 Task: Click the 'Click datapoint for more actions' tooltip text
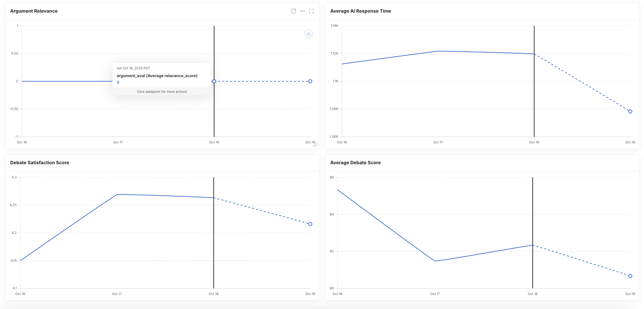162,92
